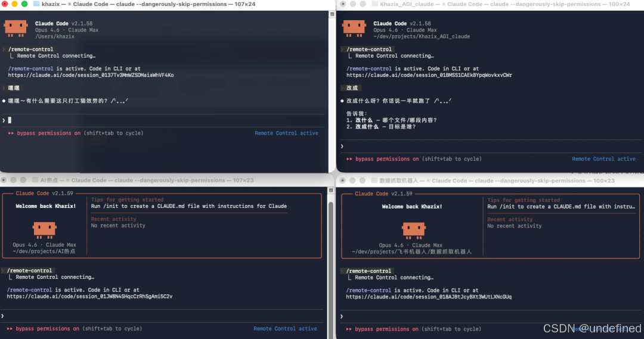Open the session_01JWBN4SHqcCrRhSgAmi5C2v URL
This screenshot has height=339, width=644.
[89, 296]
